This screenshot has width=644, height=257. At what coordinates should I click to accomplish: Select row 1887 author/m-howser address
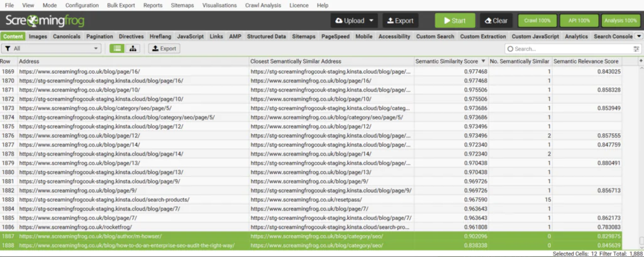point(133,236)
